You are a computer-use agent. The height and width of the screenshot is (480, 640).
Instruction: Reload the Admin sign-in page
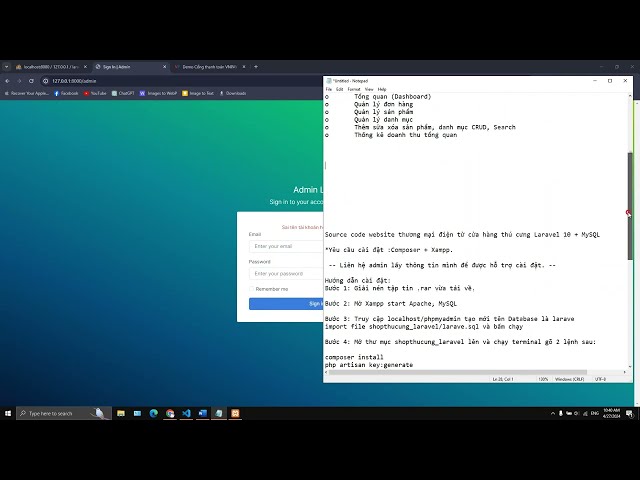pyautogui.click(x=31, y=81)
